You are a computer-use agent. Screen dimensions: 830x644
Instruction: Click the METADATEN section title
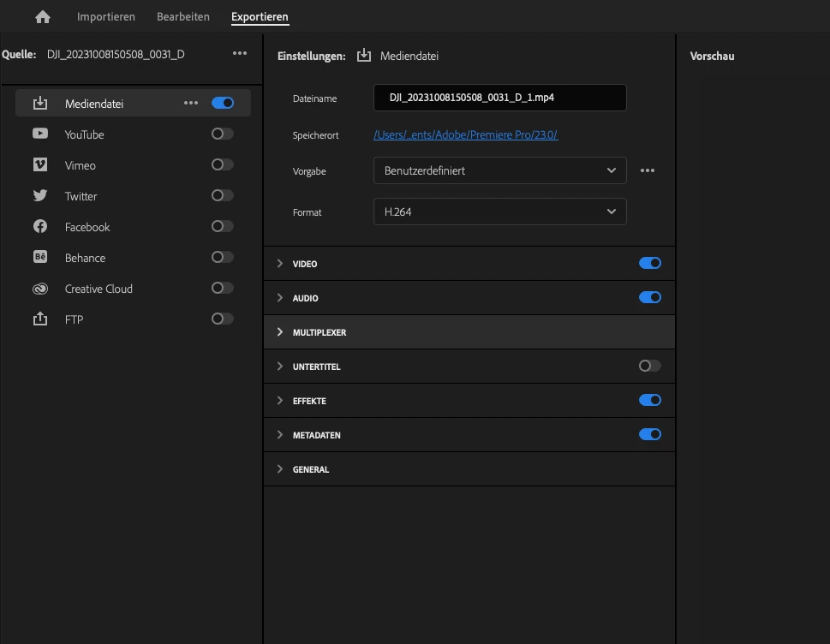(317, 435)
